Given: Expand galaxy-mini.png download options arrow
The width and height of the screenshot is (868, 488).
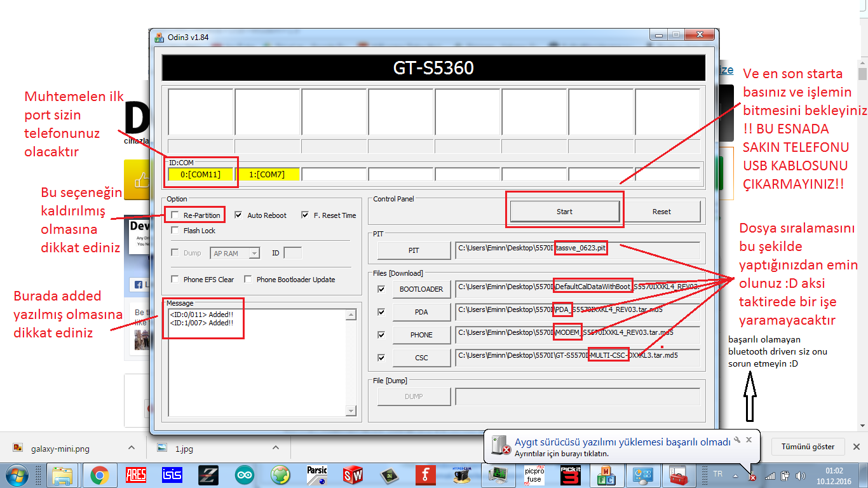Looking at the screenshot, I should tap(131, 448).
